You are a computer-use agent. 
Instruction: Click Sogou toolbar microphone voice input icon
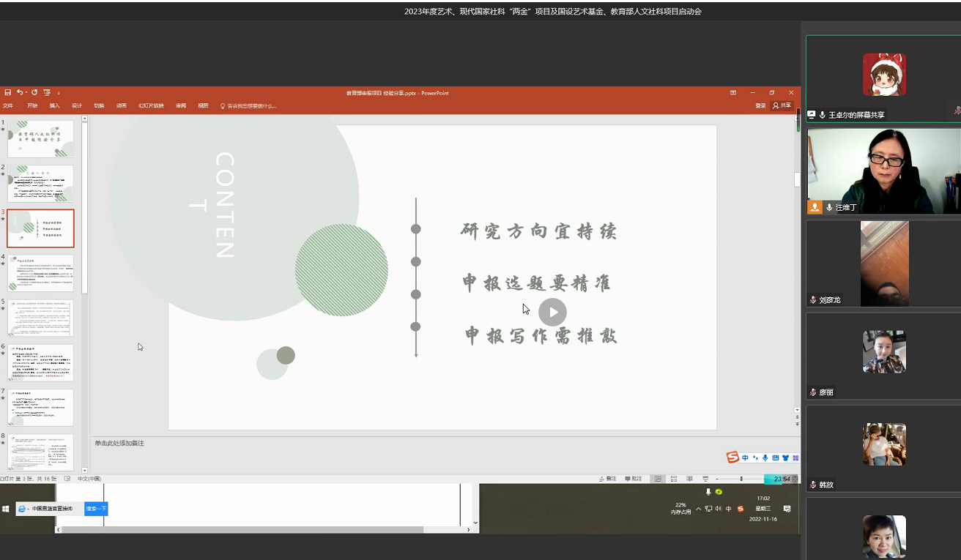(x=765, y=458)
